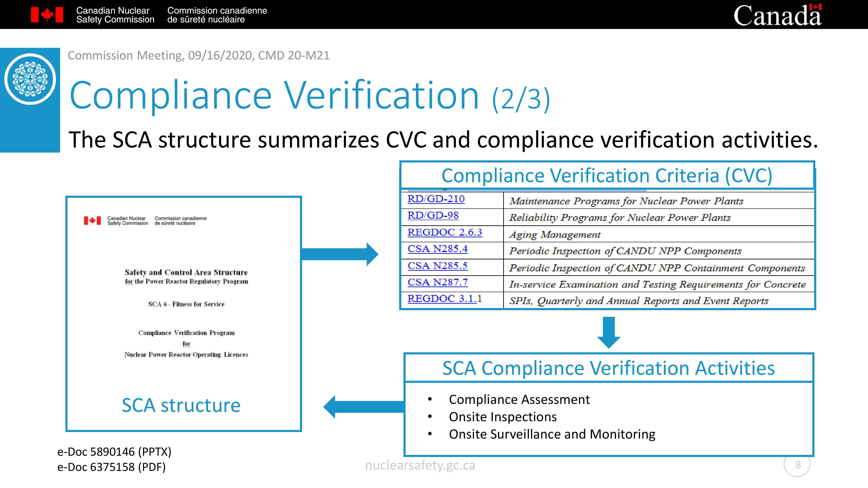Click the Canadian flag icon in the header
The image size is (868, 488).
pyautogui.click(x=47, y=15)
